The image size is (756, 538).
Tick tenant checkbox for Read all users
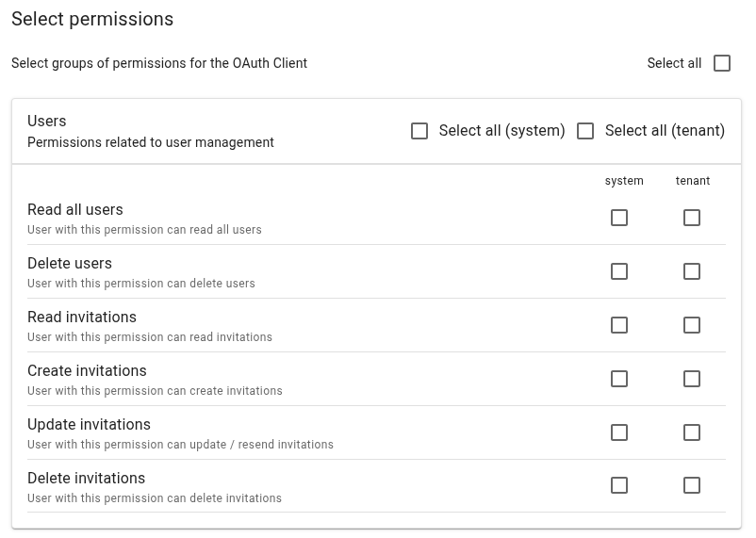click(x=692, y=218)
